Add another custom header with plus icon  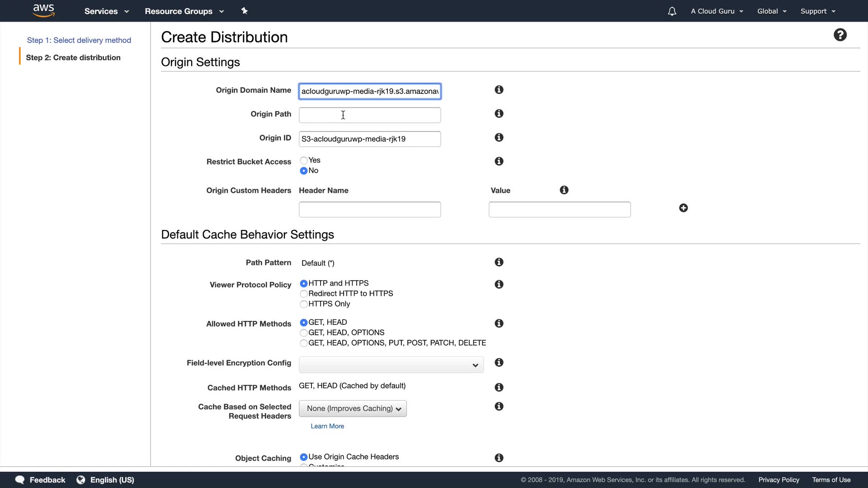coord(683,208)
